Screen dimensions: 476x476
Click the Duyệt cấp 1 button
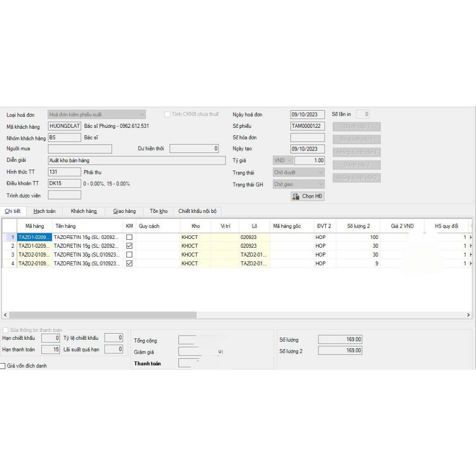click(x=357, y=126)
